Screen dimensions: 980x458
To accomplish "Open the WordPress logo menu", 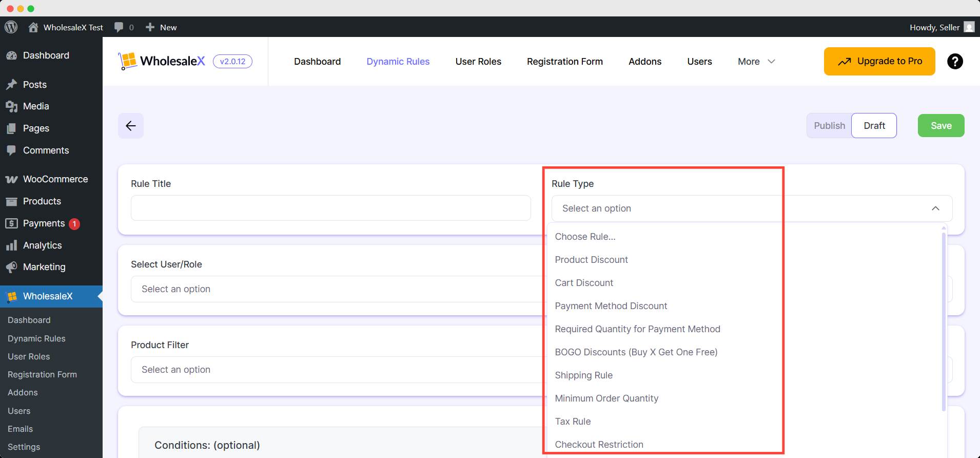I will [x=11, y=27].
